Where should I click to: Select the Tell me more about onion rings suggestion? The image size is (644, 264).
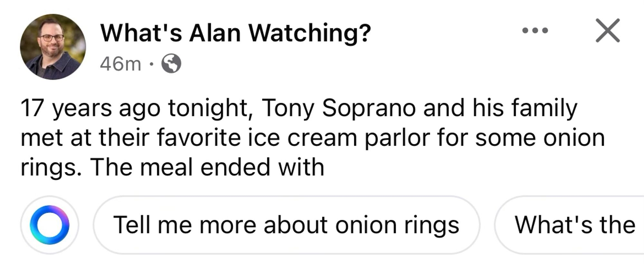(x=286, y=225)
